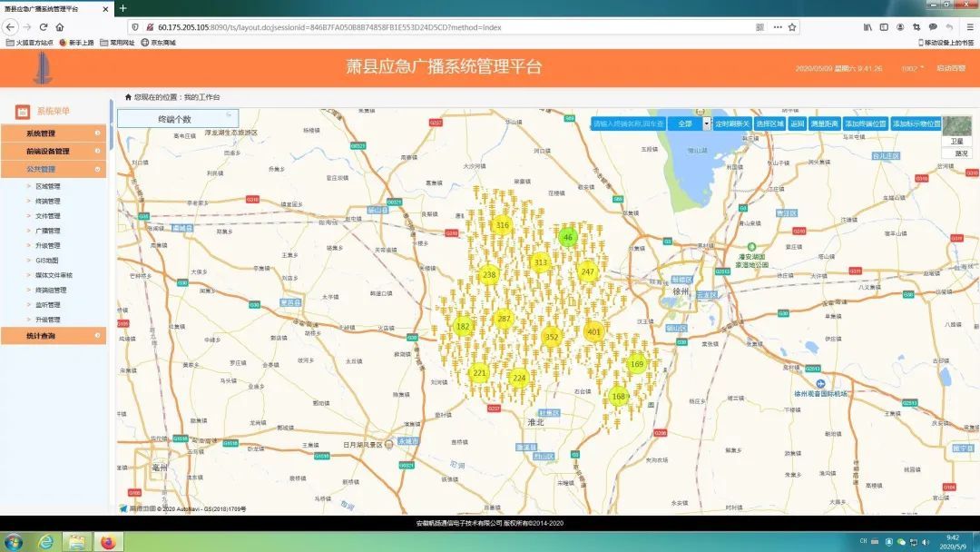
Task: Toggle the 定时刷新关 auto-refresh button
Action: 731,123
